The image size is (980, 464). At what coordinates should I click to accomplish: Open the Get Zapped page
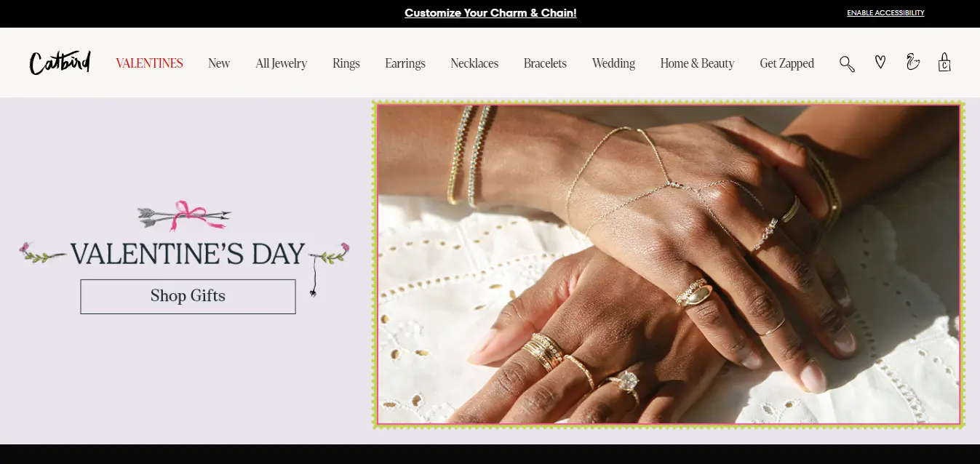pyautogui.click(x=787, y=63)
